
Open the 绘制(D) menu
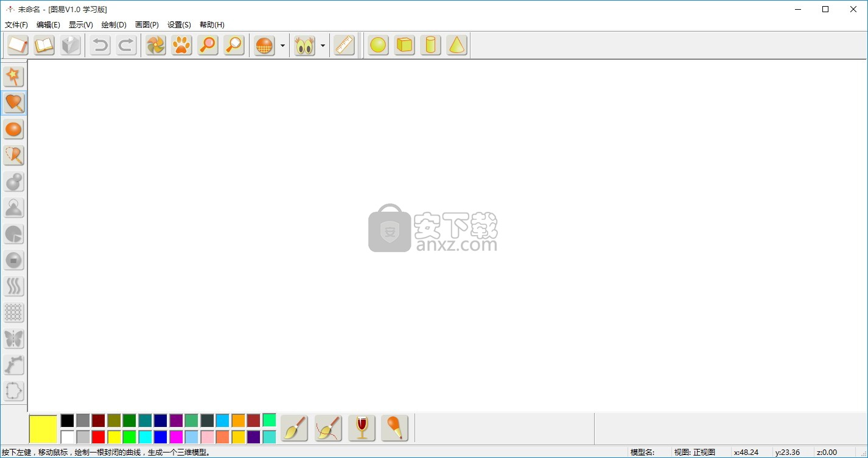(114, 25)
